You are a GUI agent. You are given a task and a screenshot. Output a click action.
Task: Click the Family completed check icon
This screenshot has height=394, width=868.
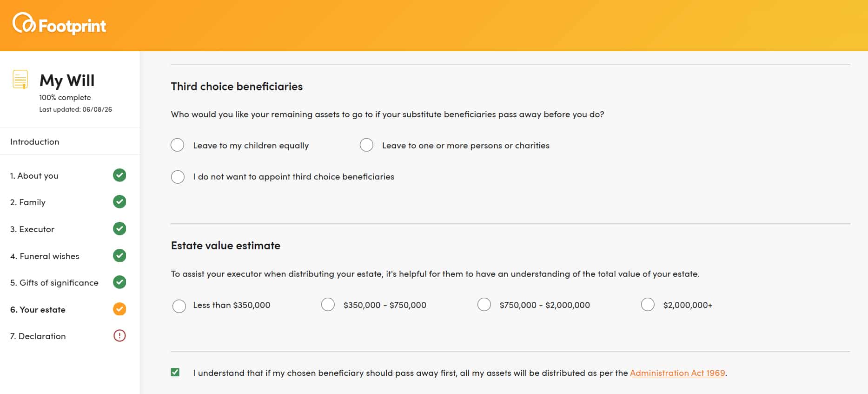point(119,202)
